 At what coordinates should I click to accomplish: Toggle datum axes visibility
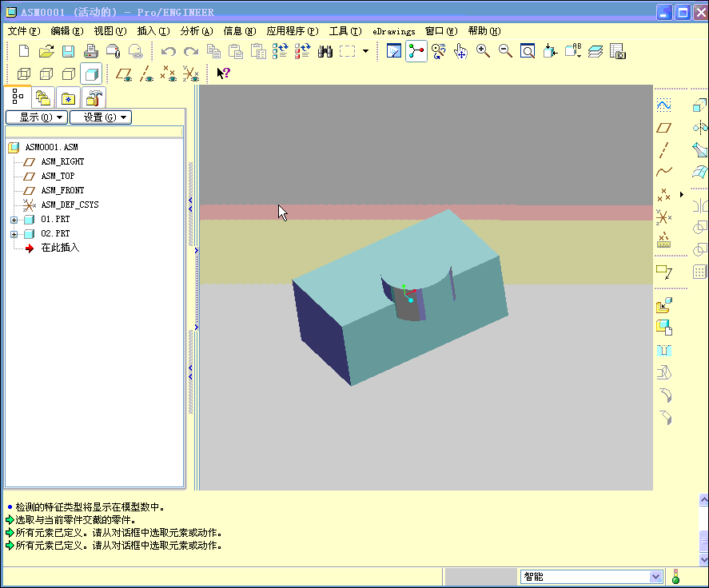[x=146, y=73]
